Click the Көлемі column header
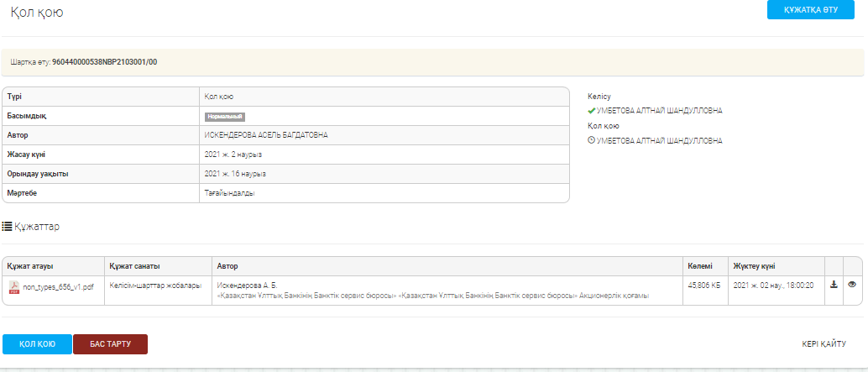Screen dimensions: 868x372 [699, 266]
